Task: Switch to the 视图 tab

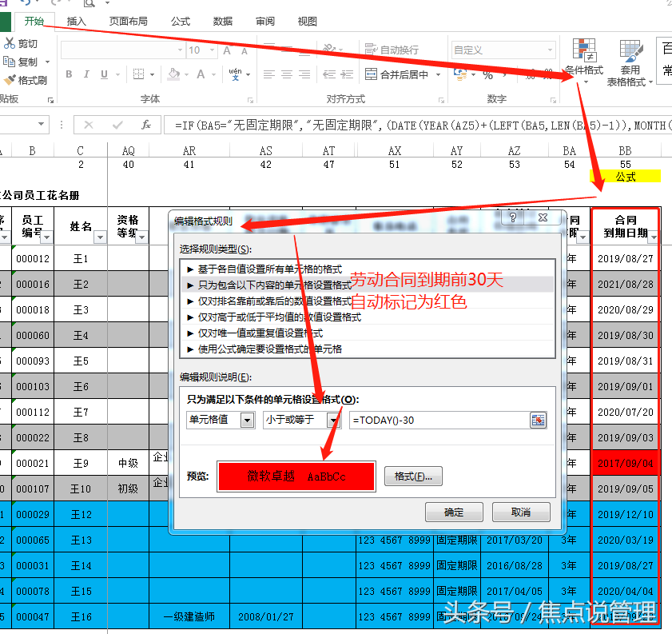Action: tap(308, 21)
